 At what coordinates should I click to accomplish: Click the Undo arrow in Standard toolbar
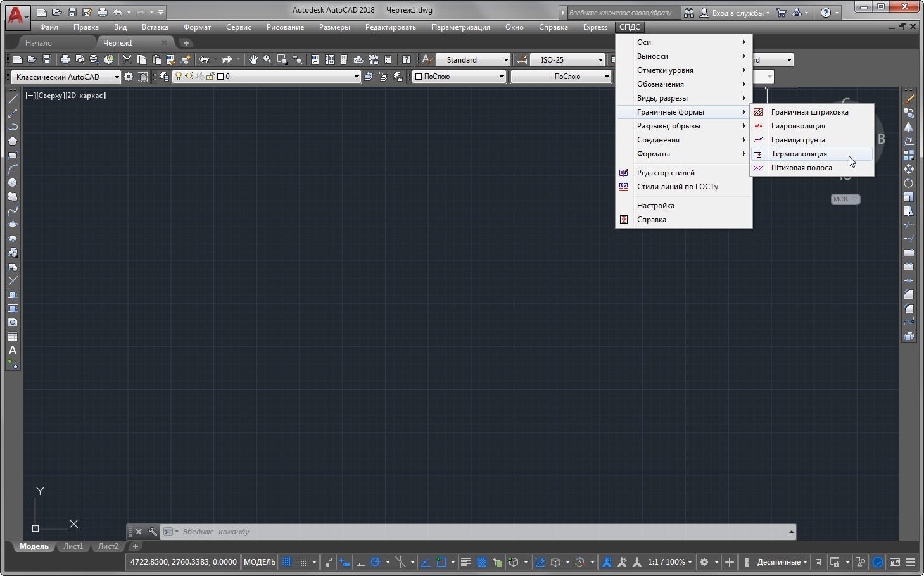[x=204, y=59]
